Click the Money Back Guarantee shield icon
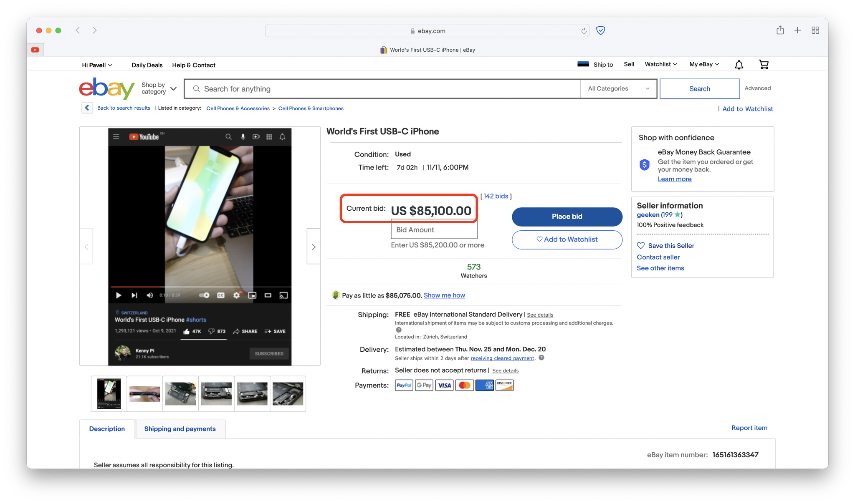Screen dimensions: 855x504 pyautogui.click(x=644, y=164)
